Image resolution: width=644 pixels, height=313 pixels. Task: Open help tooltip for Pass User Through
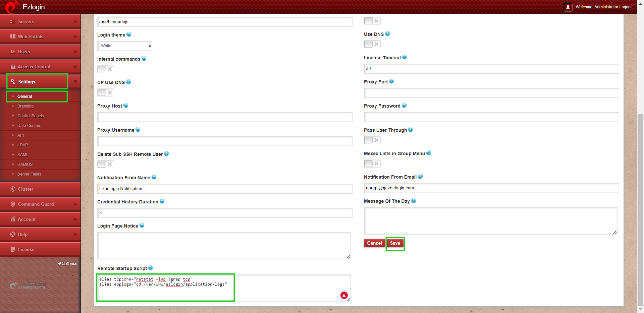coord(411,130)
